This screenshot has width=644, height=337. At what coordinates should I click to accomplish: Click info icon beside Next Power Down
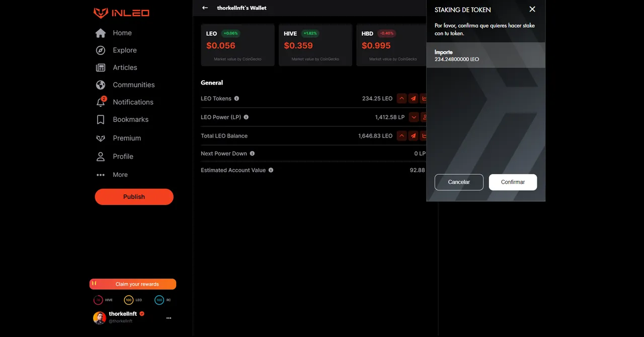[252, 154]
